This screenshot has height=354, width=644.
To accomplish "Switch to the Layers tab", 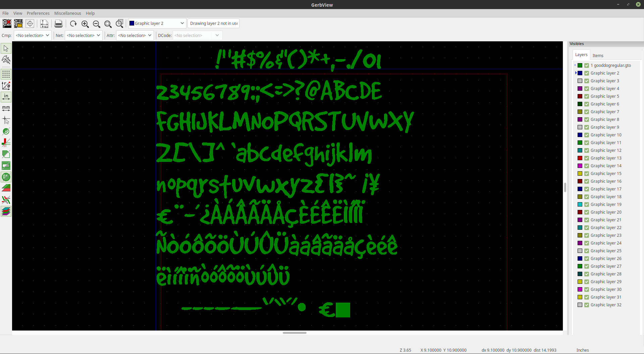I will point(581,55).
